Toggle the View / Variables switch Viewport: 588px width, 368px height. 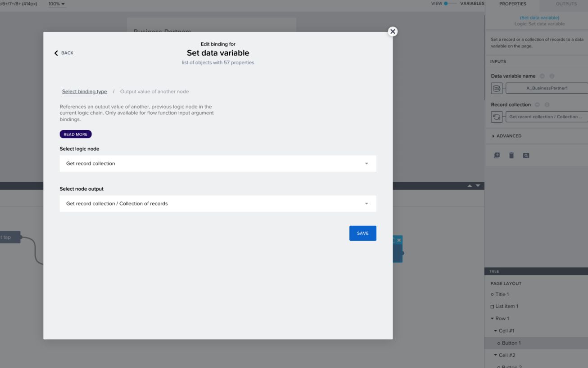[450, 4]
